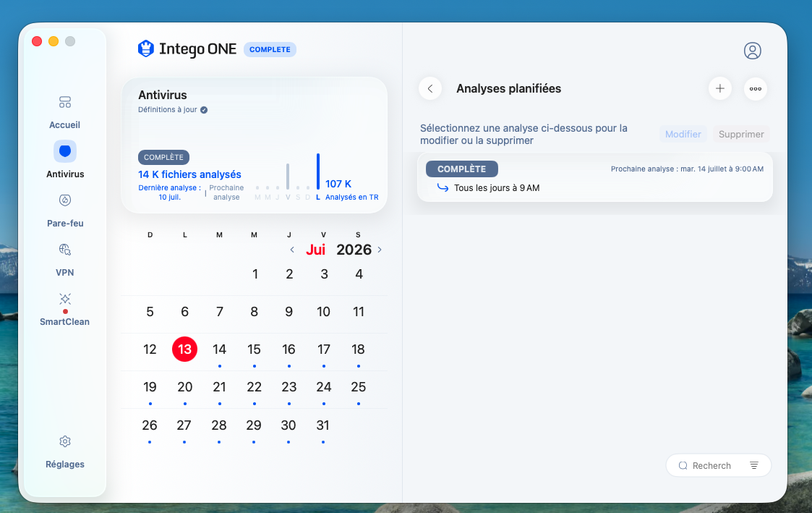Screen dimensions: 812x513
Task: Add a new scheduled scan with plus icon
Action: pyautogui.click(x=720, y=88)
